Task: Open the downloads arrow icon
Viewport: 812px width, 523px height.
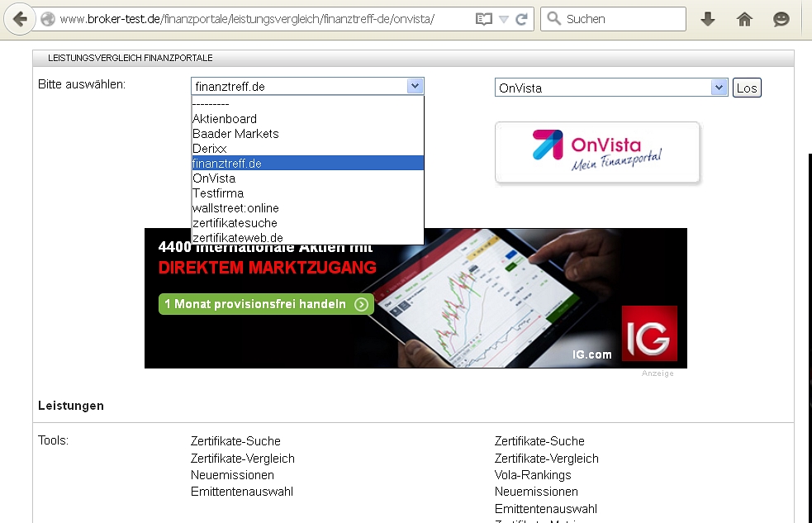Action: (707, 19)
